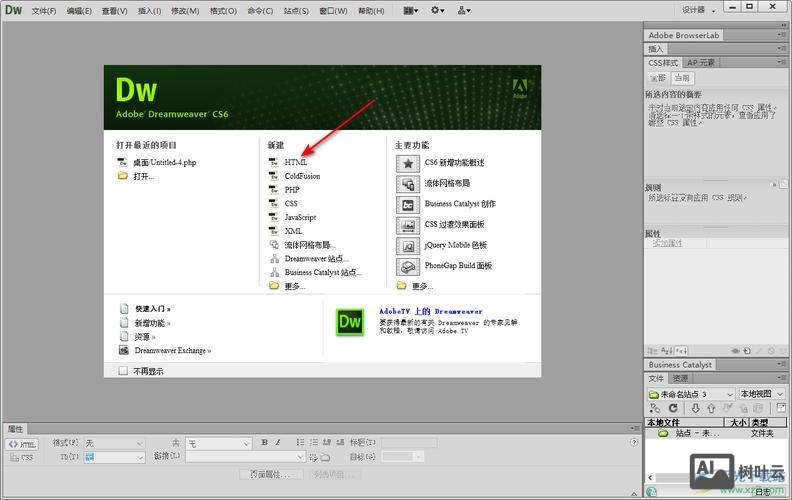The image size is (792, 500).
Task: Switch Properties panel to HTML mode
Action: pyautogui.click(x=22, y=443)
